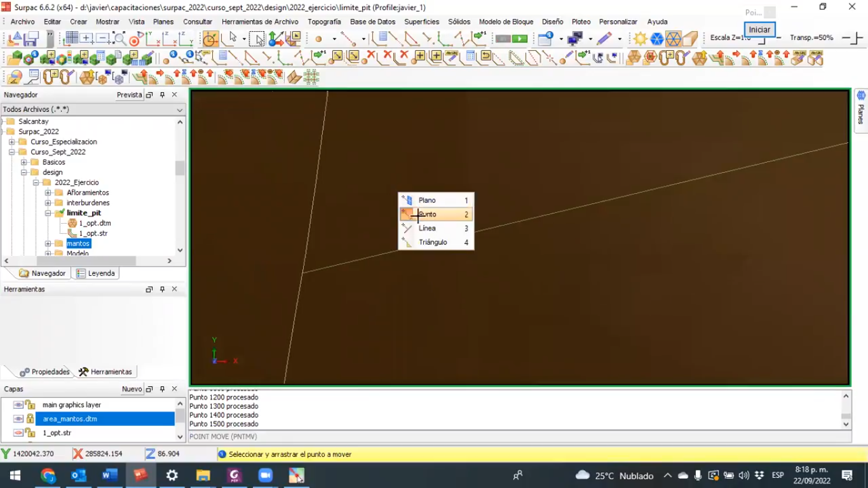The image size is (868, 488).
Task: Expand the mantos folder node
Action: [x=48, y=243]
